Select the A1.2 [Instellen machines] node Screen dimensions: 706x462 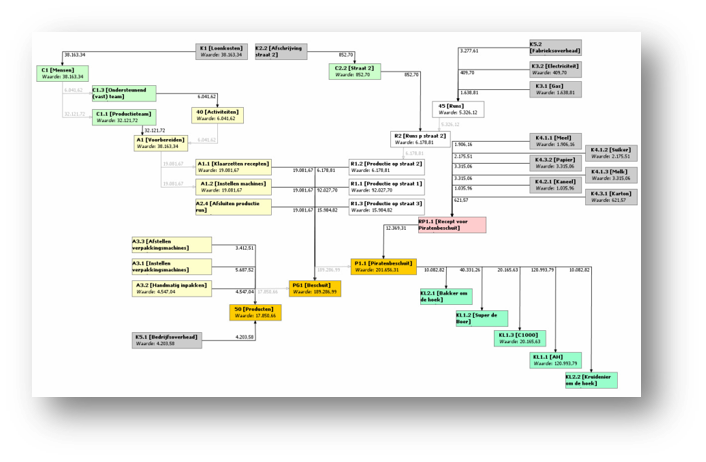tap(233, 187)
